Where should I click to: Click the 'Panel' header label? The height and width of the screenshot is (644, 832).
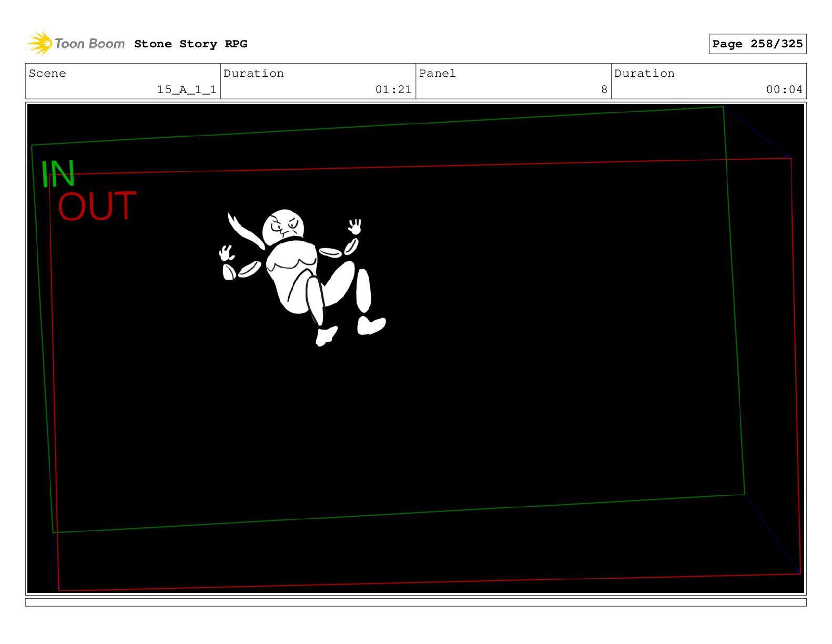point(438,74)
